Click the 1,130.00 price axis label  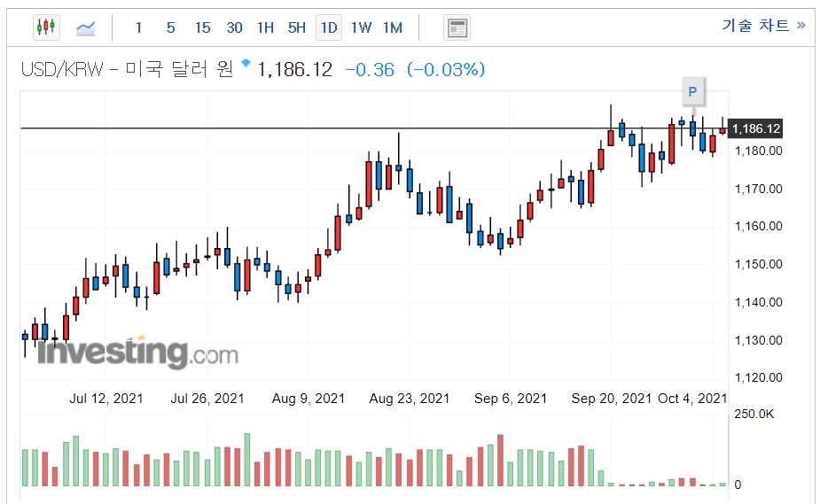coord(758,340)
